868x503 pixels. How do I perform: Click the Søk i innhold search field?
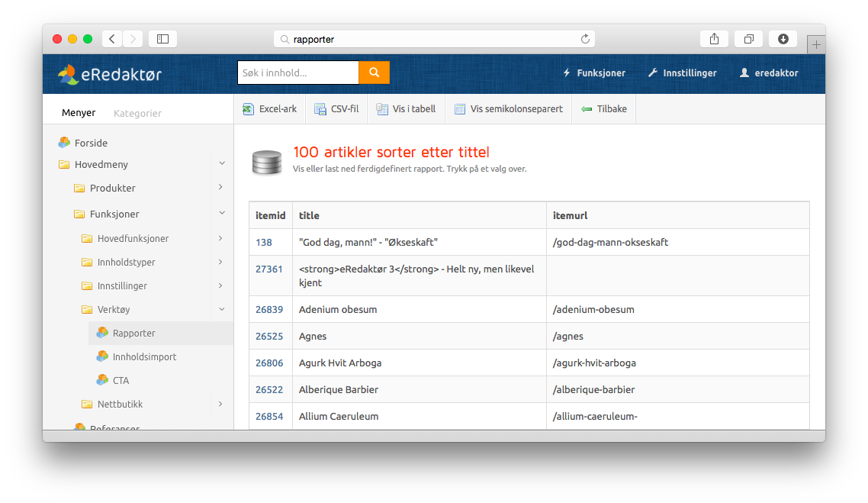[298, 73]
